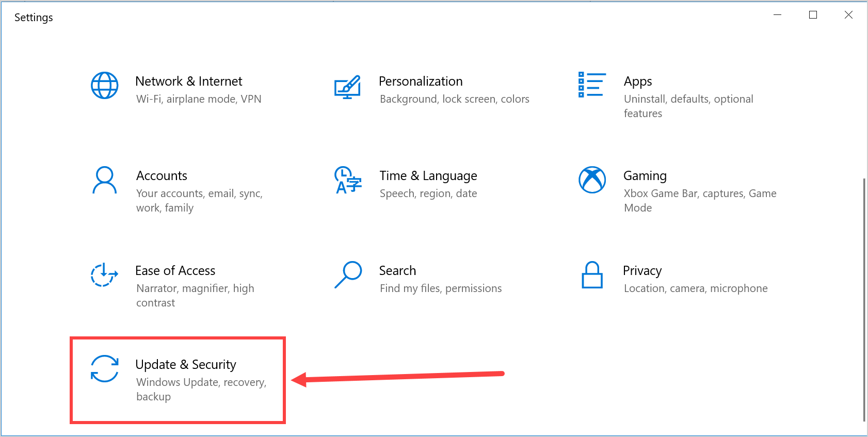
Task: Open the Gaming Xbox icon
Action: point(592,180)
